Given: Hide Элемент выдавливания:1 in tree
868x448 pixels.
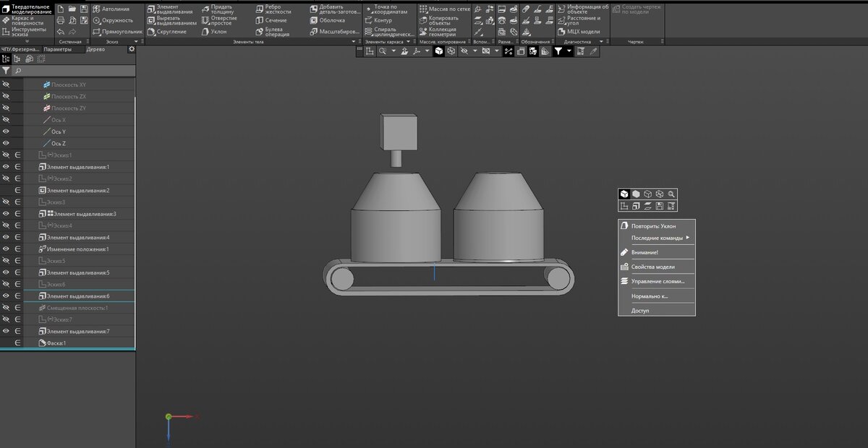Looking at the screenshot, I should [6, 167].
